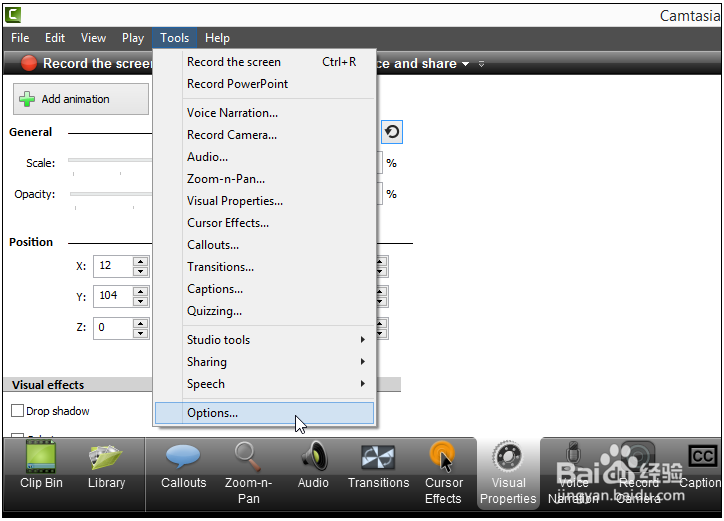Decrease Y position with down arrow

[x=140, y=302]
